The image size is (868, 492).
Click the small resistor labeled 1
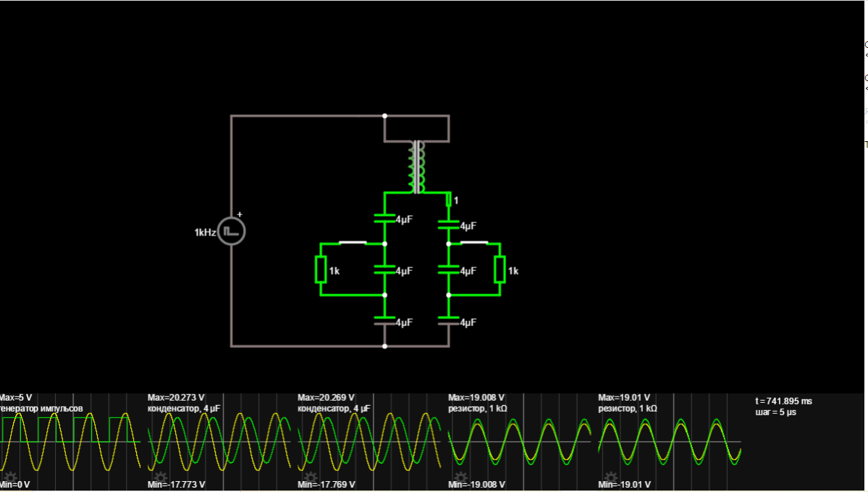[x=449, y=199]
